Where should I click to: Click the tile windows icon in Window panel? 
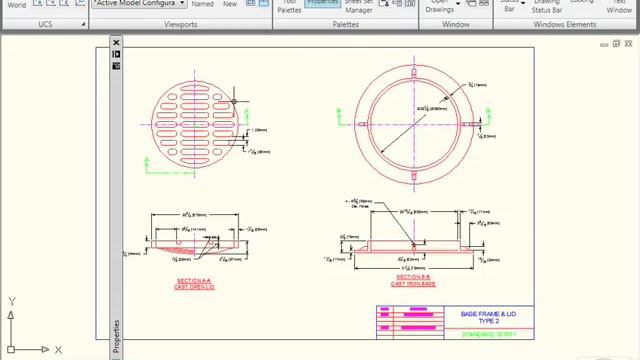click(x=484, y=3)
